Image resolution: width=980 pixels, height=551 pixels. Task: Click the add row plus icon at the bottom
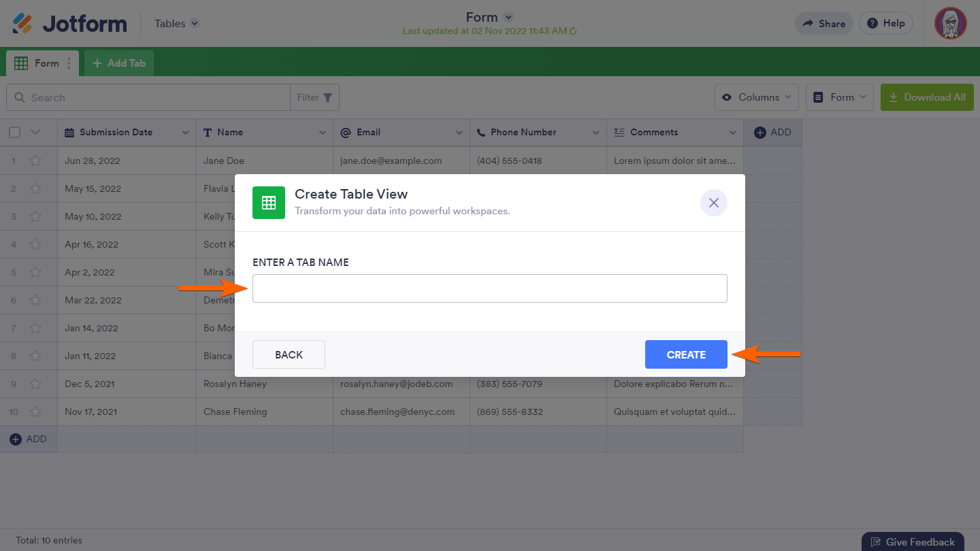(16, 439)
